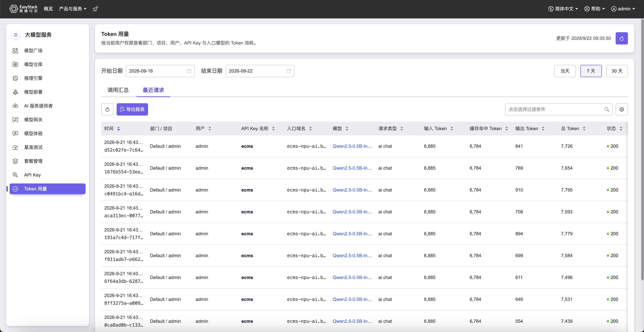Open 帮助 dropdown menu

(595, 9)
